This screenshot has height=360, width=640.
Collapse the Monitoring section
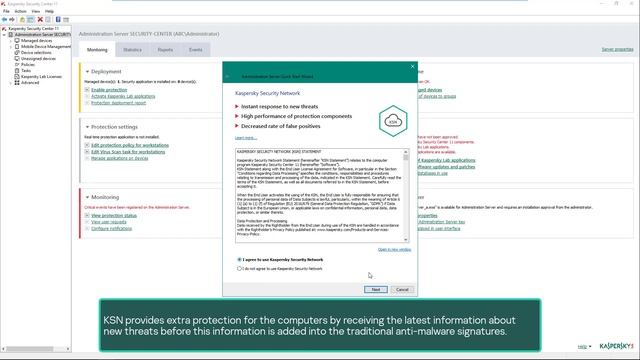pos(87,197)
